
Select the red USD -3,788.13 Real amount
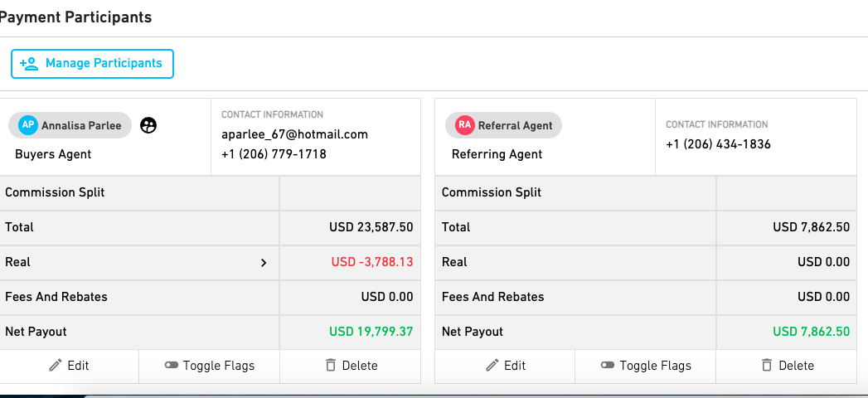(372, 262)
